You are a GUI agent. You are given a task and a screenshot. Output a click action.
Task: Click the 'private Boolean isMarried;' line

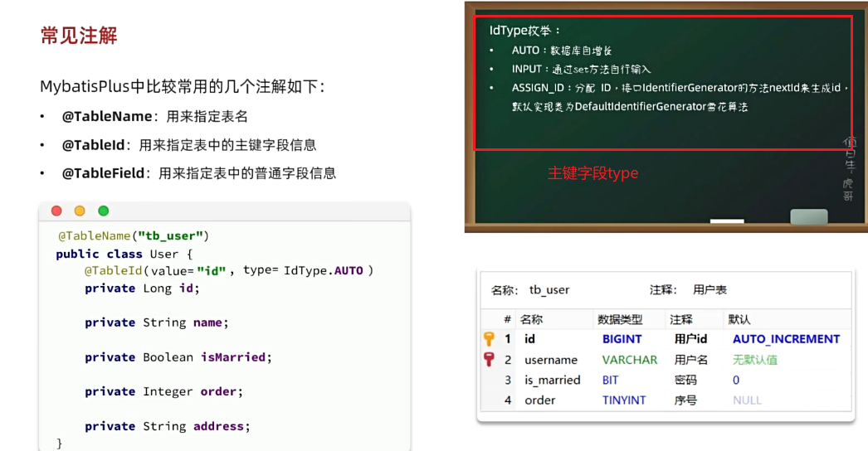tap(178, 357)
